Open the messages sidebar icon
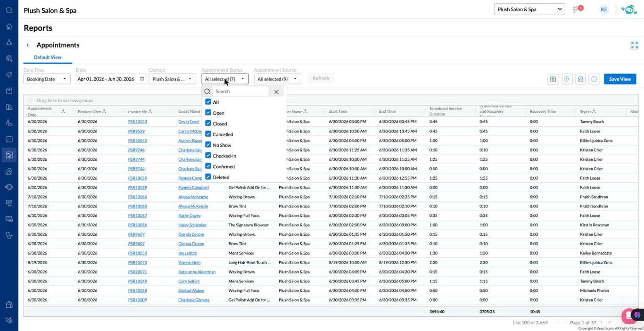This screenshot has height=331, width=644. click(9, 219)
